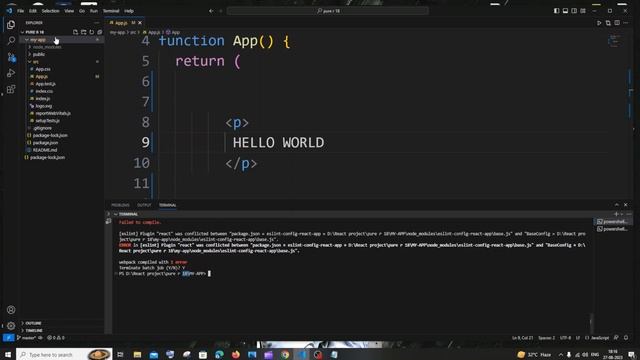Image resolution: width=640 pixels, height=360 pixels.
Task: Open the Manage gear icon
Action: pyautogui.click(x=11, y=325)
